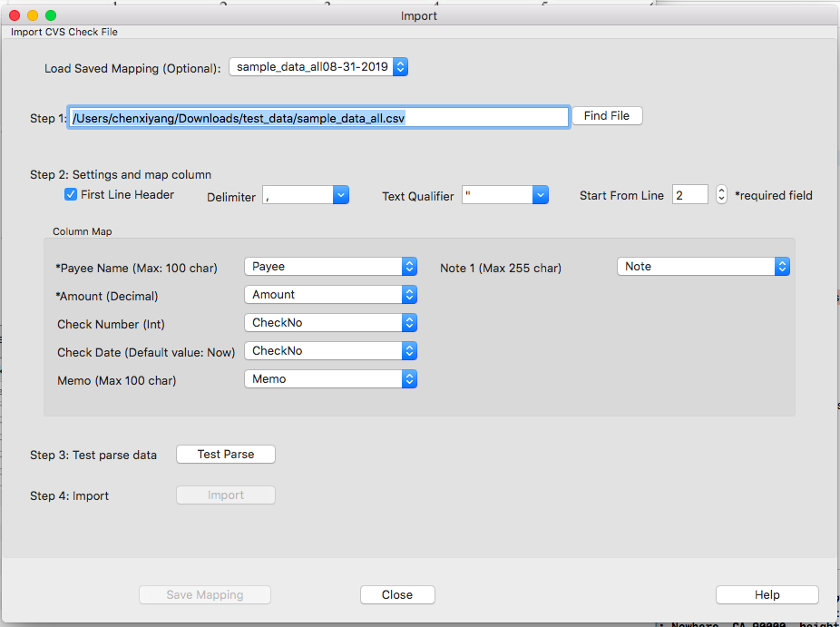This screenshot has height=627, width=840.
Task: Open the Memo column mapping dropdown
Action: coord(330,379)
